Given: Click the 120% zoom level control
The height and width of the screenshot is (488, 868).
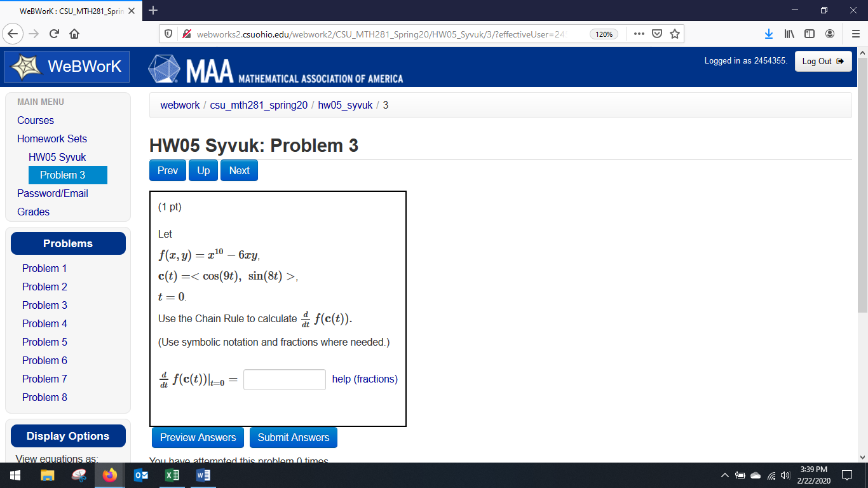Looking at the screenshot, I should point(603,34).
